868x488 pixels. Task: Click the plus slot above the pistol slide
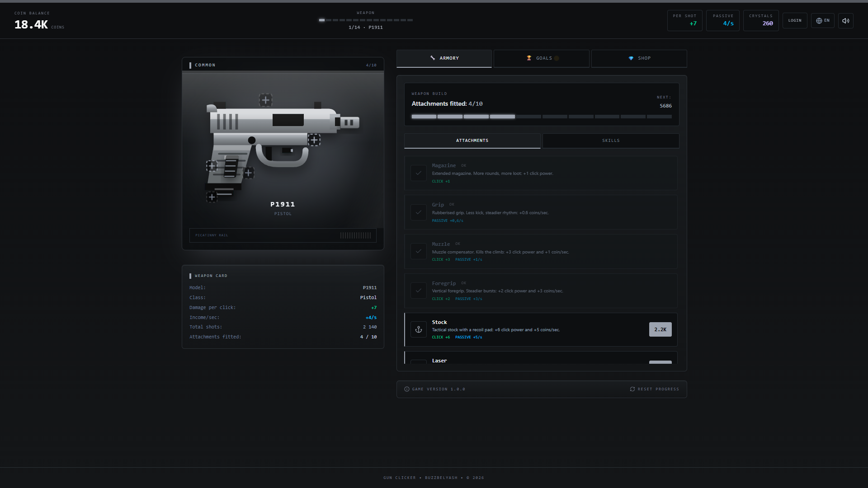[265, 100]
